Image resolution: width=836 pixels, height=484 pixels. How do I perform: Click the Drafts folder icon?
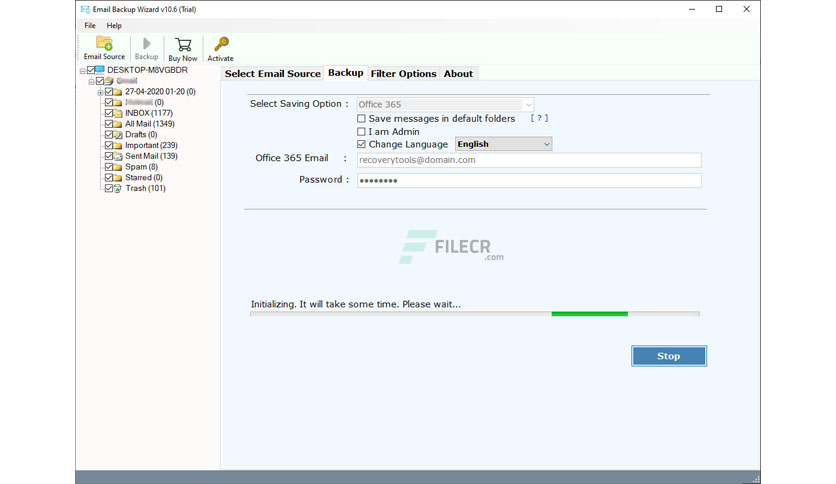click(117, 134)
